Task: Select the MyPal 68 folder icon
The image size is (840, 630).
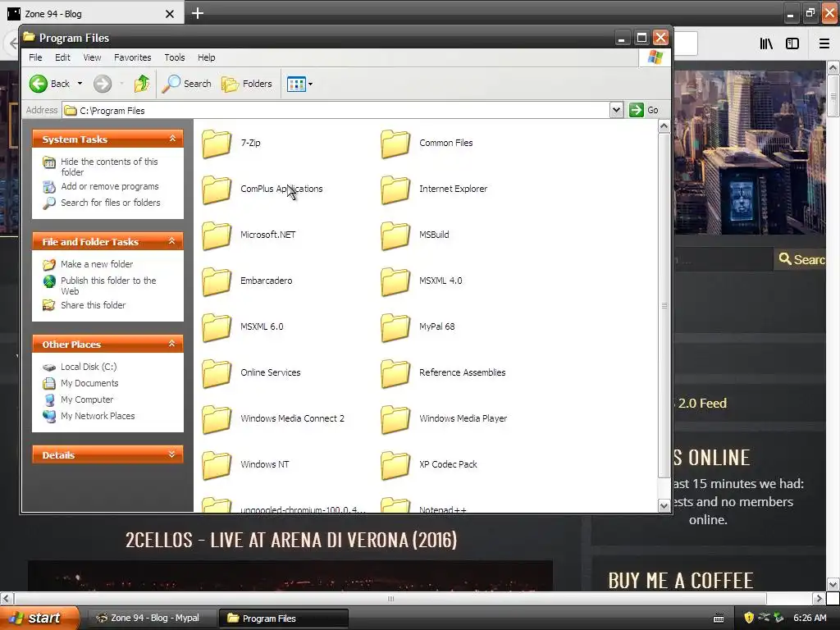Action: click(395, 327)
